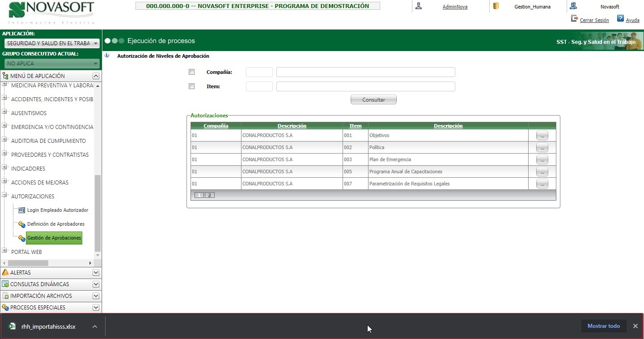Select Gestión de Aprobaciones menu item
This screenshot has height=339, width=644.
click(x=54, y=238)
